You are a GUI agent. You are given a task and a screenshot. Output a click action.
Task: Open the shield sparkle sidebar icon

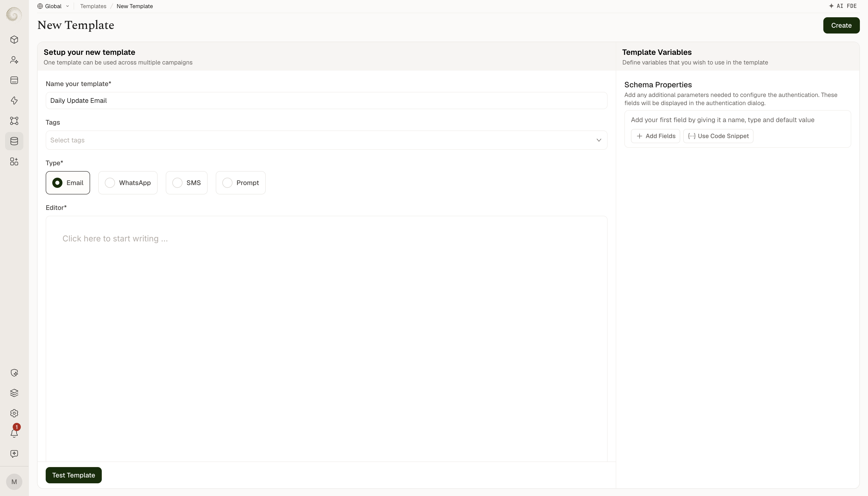click(x=14, y=373)
